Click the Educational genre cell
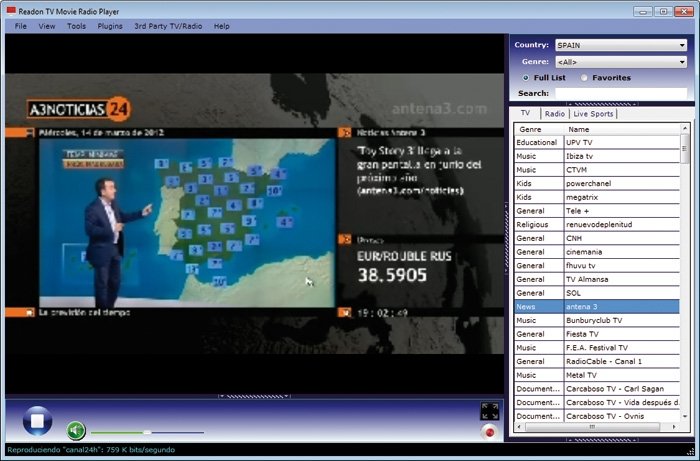700x461 pixels. pos(539,142)
